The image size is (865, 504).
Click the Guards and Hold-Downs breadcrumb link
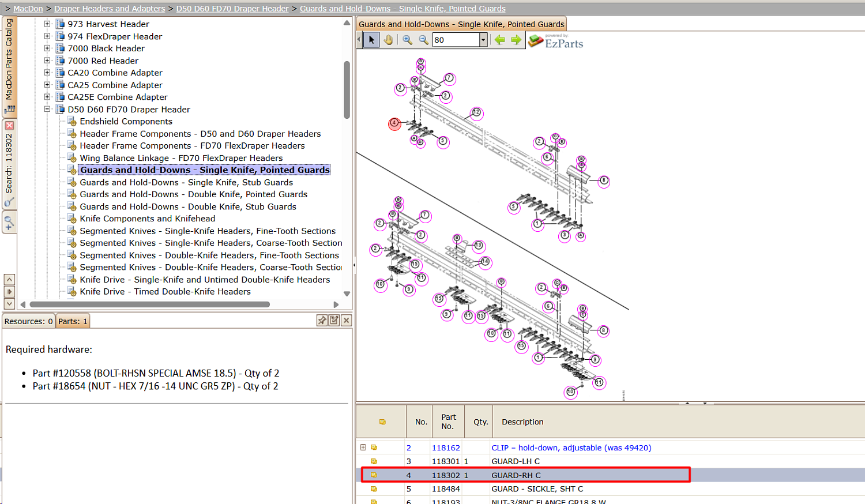coord(403,9)
